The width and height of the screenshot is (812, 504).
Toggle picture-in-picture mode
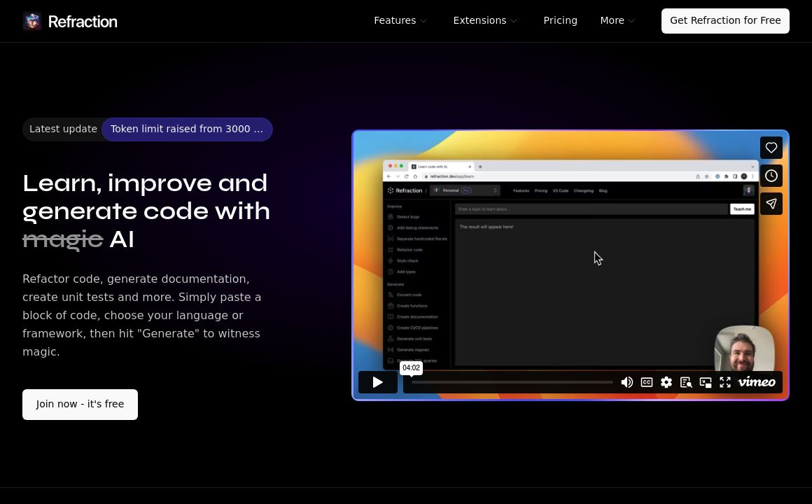tap(706, 382)
